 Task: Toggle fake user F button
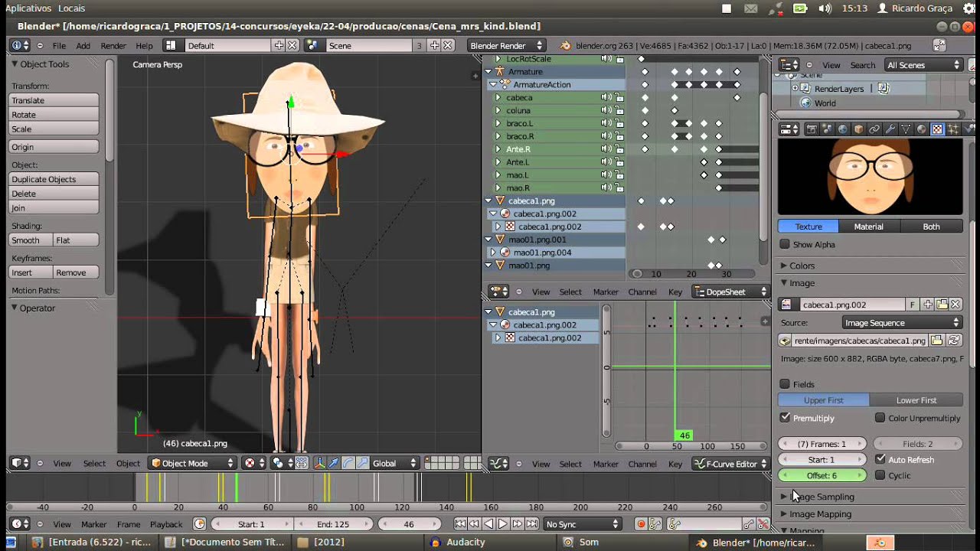pos(913,305)
